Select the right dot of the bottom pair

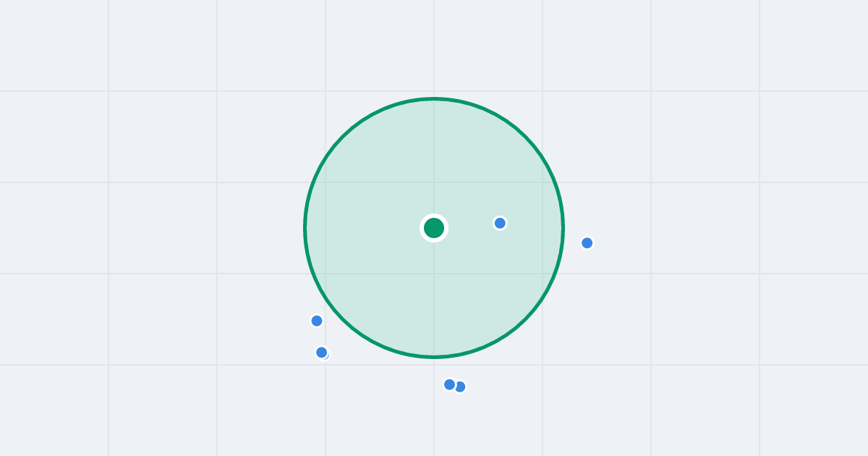click(460, 387)
